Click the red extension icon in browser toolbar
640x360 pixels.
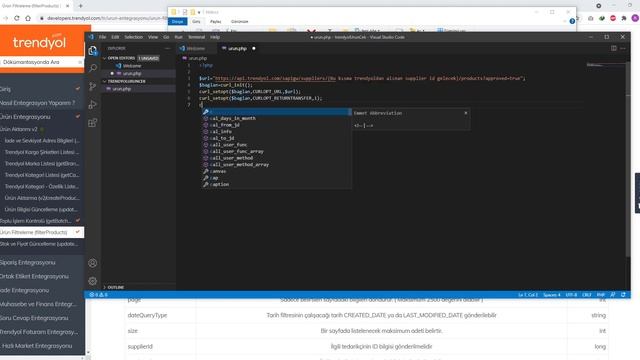click(613, 18)
